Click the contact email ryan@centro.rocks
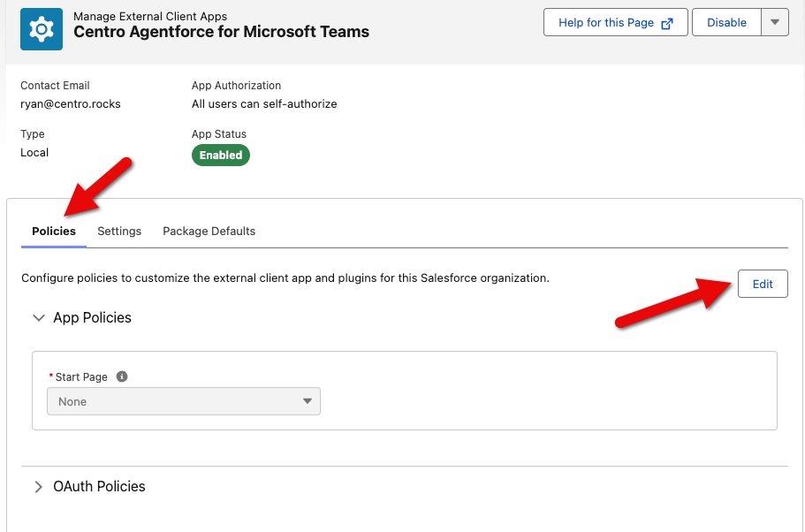The image size is (805, 532). [x=71, y=103]
